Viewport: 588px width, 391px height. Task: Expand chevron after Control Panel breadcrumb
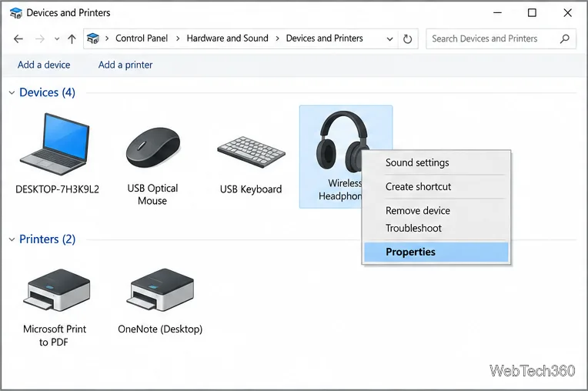(178, 38)
